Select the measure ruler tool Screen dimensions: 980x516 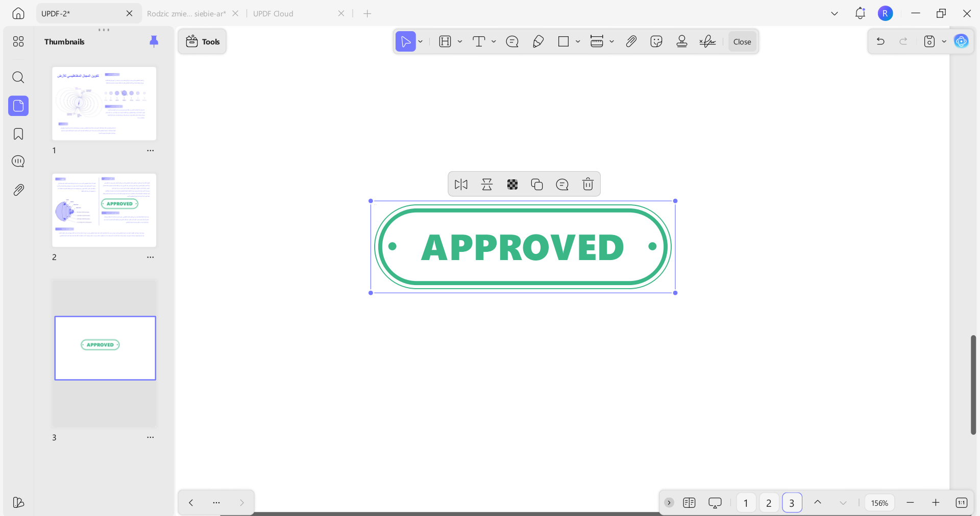[x=597, y=41]
